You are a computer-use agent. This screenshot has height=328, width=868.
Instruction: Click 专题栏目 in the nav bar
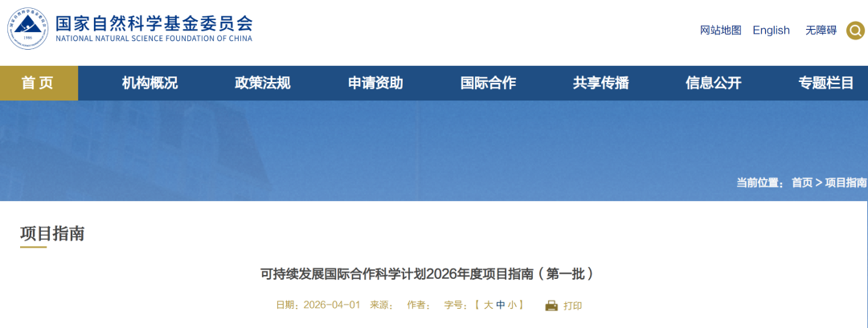(x=825, y=83)
